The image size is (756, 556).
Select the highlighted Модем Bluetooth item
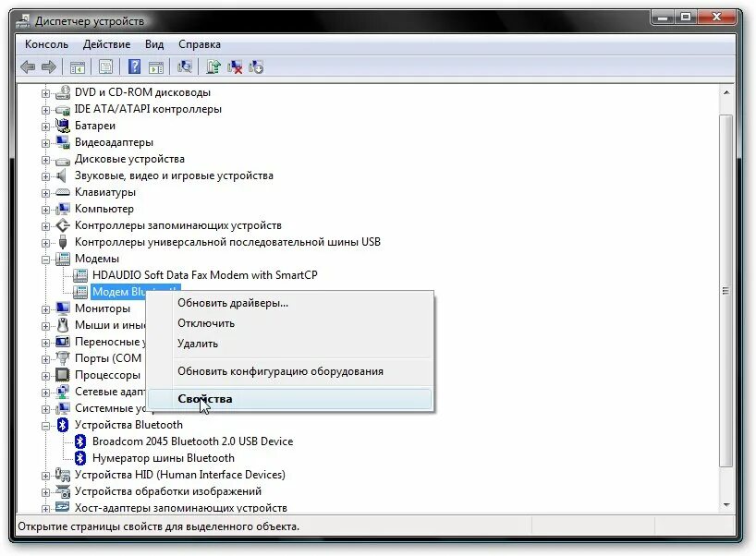[x=118, y=292]
